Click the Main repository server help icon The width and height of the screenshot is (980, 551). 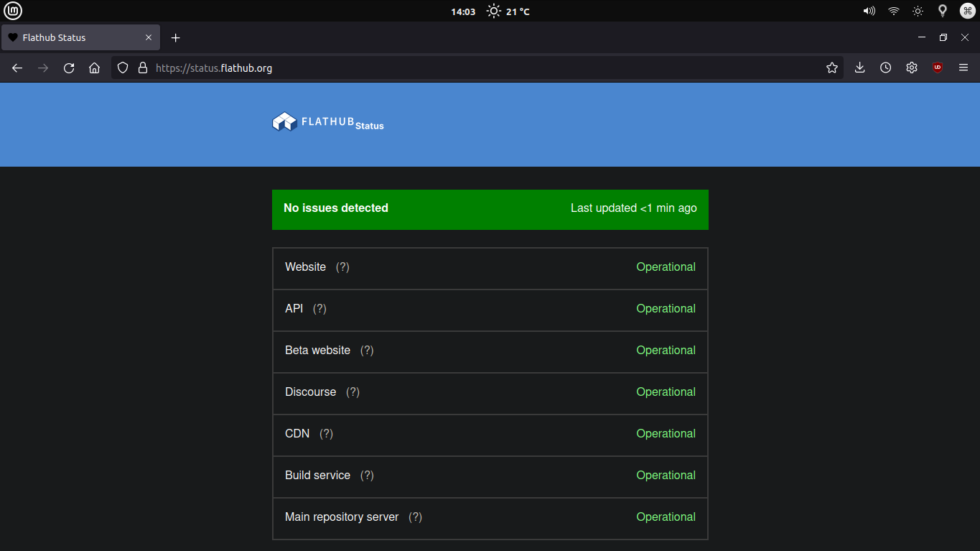click(x=415, y=517)
